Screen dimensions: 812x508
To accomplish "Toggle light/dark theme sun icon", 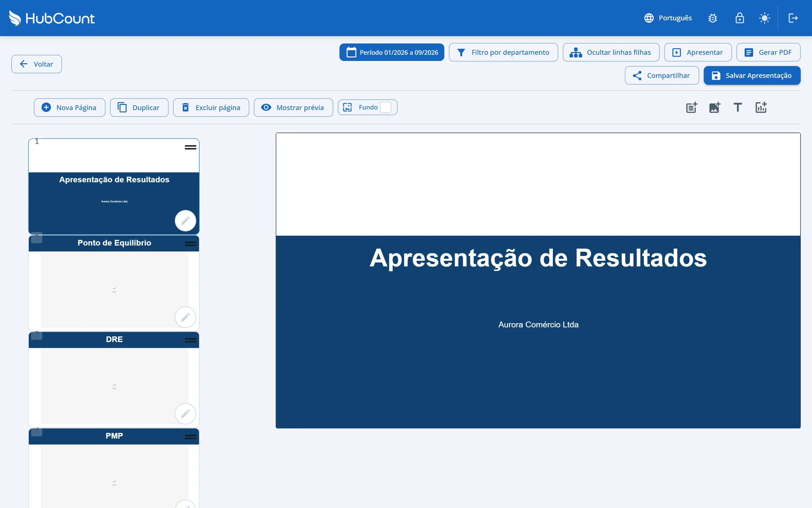I will pos(765,18).
